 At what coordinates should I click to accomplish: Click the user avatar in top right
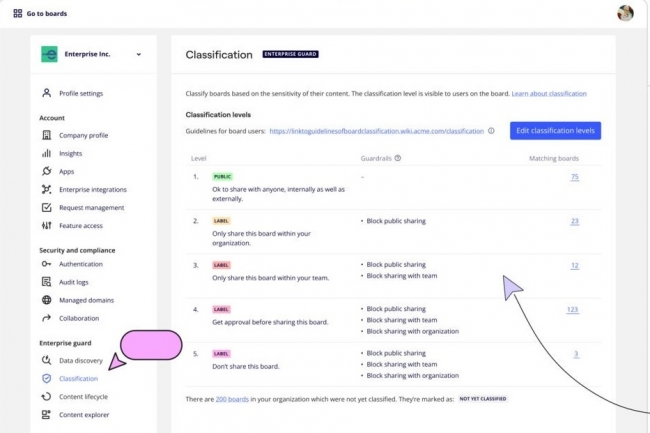pyautogui.click(x=626, y=13)
